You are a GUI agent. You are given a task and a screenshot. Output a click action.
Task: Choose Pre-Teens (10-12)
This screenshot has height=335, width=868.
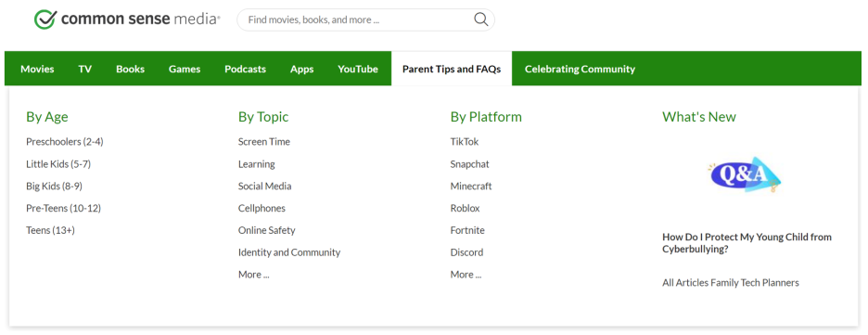64,208
